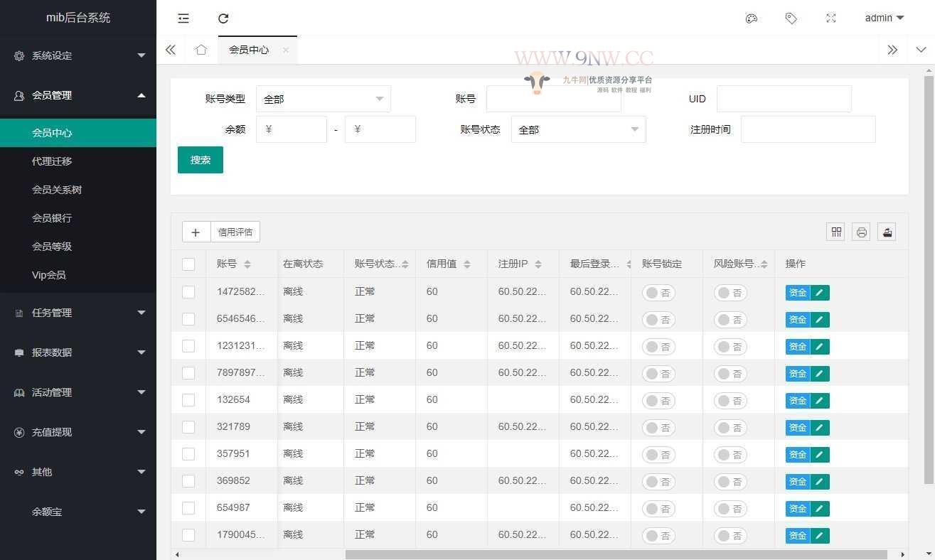This screenshot has height=560, width=935.
Task: Click the 搜索 search button
Action: click(201, 160)
